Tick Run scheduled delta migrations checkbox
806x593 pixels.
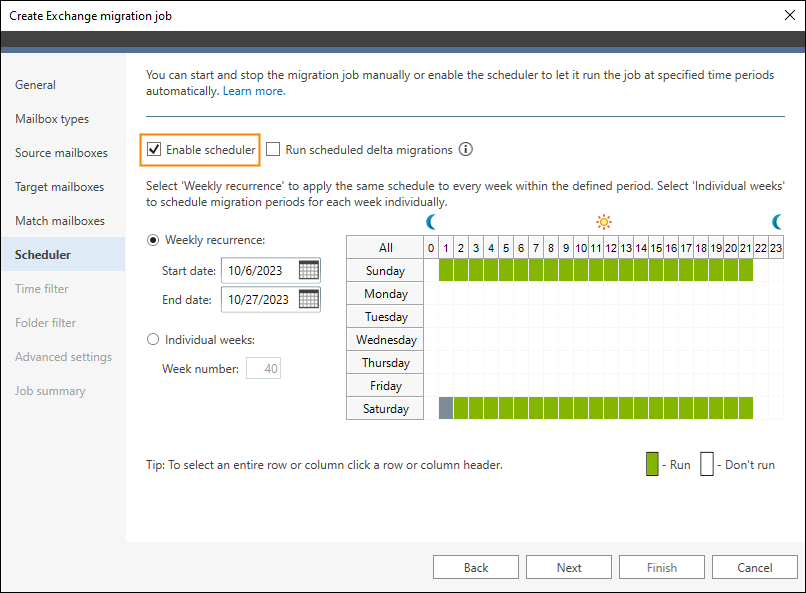point(273,150)
